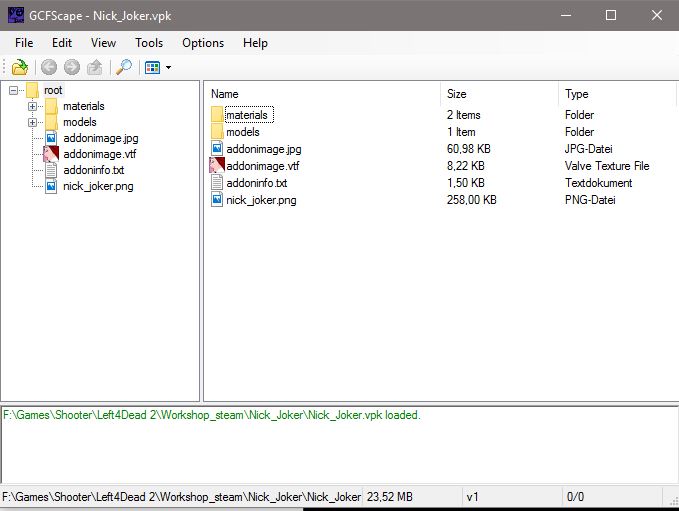Open the view mode dropdown arrow
Screen dimensions: 679x511
168,68
